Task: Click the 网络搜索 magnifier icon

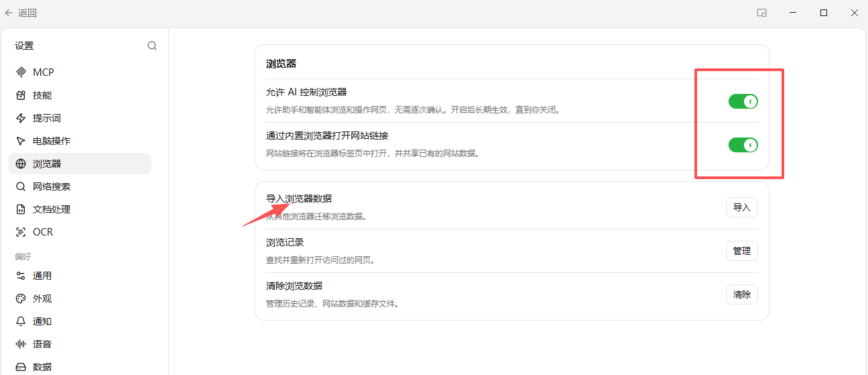Action: 21,186
